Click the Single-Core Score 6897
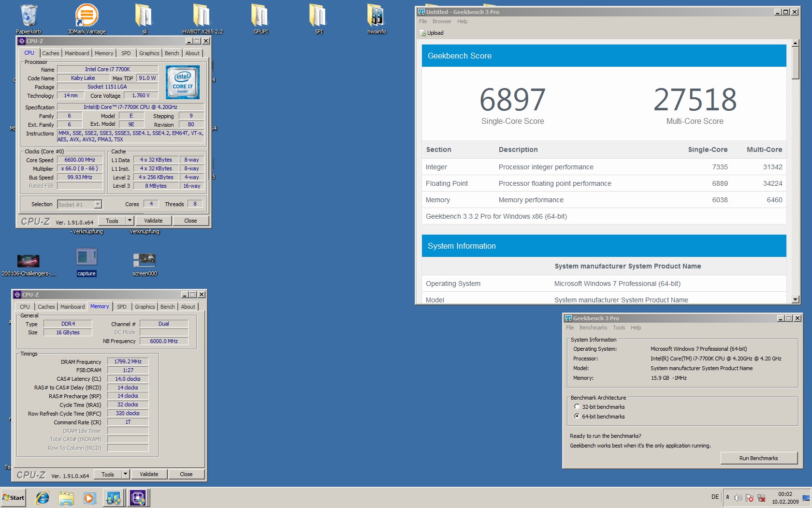The width and height of the screenshot is (812, 508). (x=512, y=100)
